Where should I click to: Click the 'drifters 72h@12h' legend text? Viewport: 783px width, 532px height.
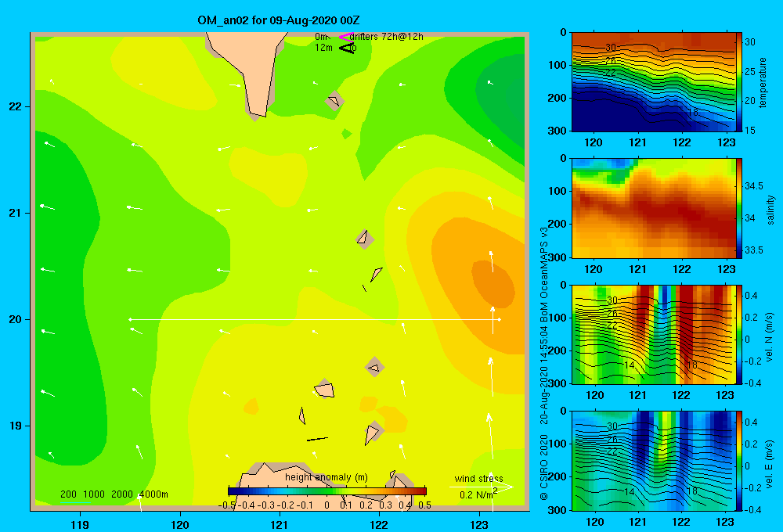click(x=387, y=37)
